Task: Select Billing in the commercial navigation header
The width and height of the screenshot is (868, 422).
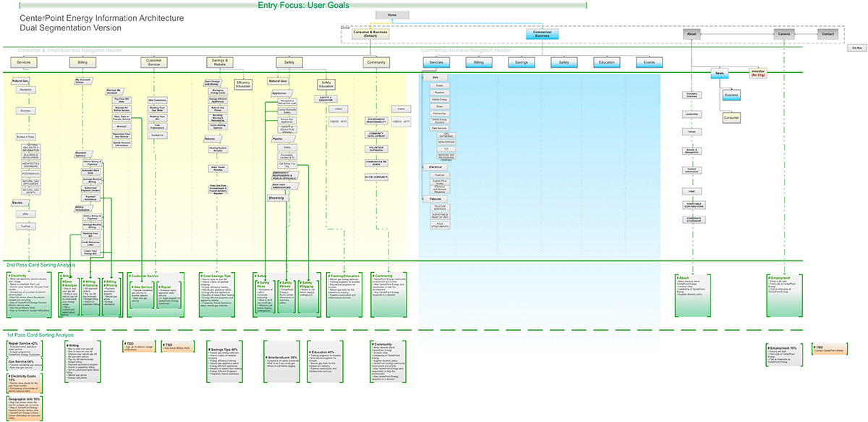Action: pyautogui.click(x=479, y=63)
